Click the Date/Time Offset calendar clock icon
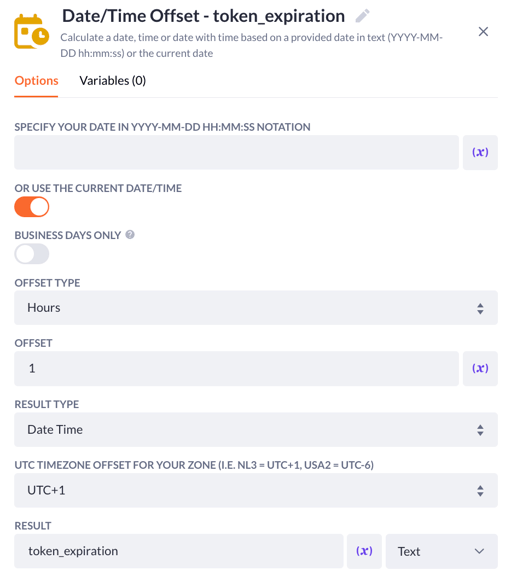The image size is (511, 582). point(32,32)
